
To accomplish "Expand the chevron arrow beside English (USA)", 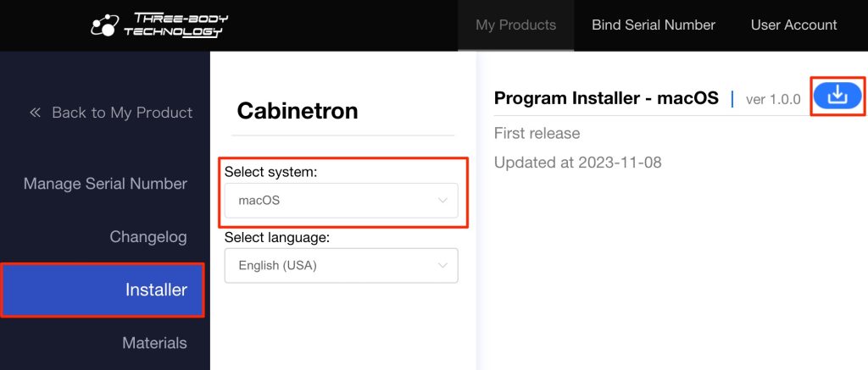I will (x=442, y=265).
